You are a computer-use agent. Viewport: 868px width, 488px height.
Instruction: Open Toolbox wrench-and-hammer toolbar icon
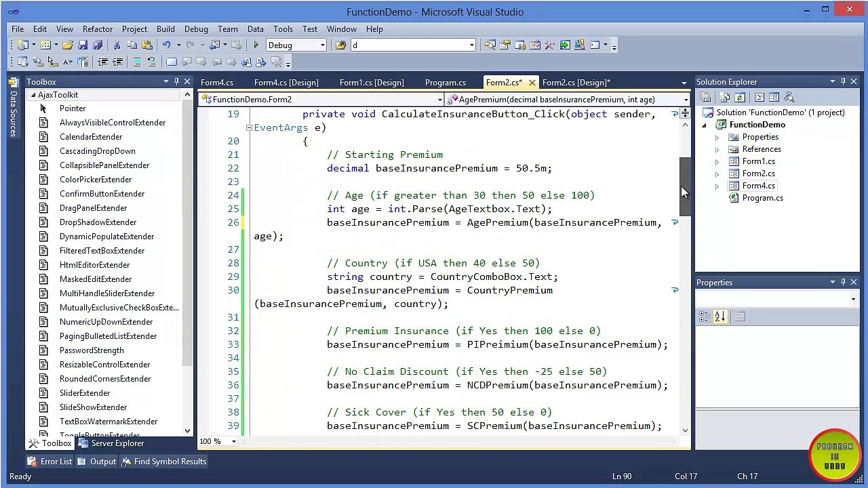tap(549, 45)
